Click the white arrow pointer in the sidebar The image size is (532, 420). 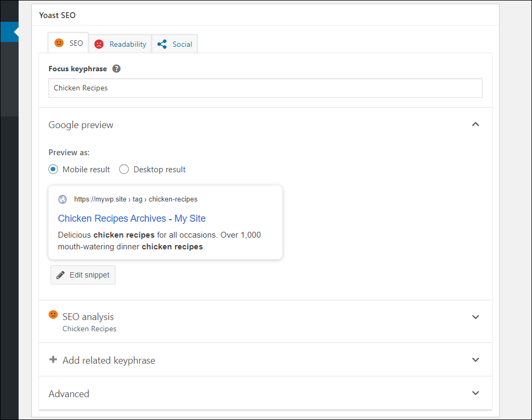click(x=16, y=32)
